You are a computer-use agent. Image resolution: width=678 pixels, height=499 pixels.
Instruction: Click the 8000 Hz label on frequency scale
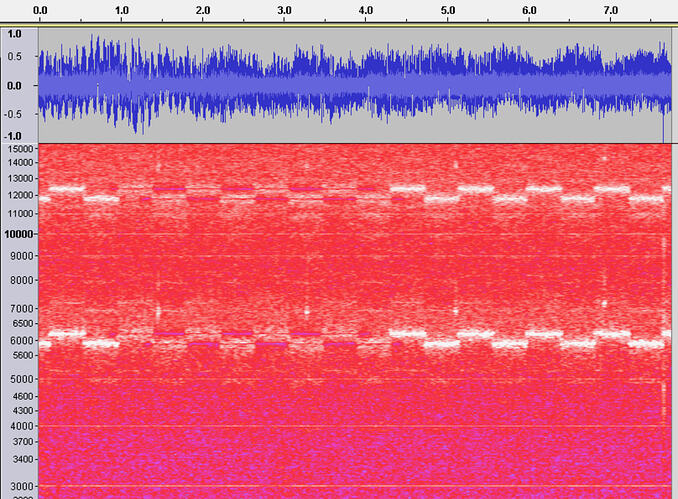(x=20, y=281)
